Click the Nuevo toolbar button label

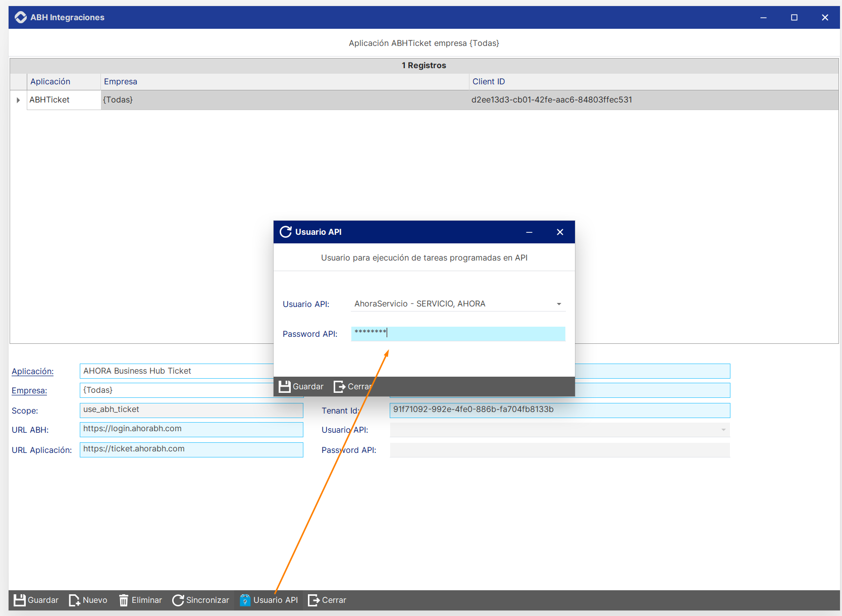(x=95, y=600)
